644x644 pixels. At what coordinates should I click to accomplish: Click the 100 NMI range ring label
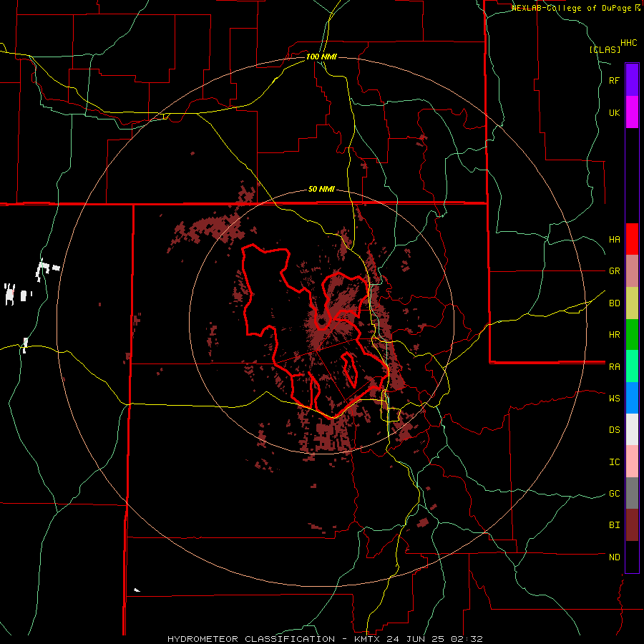coord(321,57)
